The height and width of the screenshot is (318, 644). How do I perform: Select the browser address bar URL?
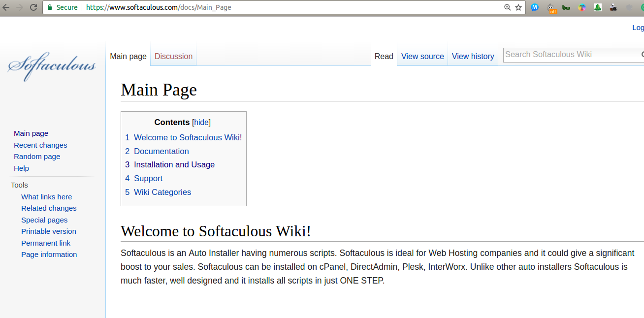coord(159,7)
